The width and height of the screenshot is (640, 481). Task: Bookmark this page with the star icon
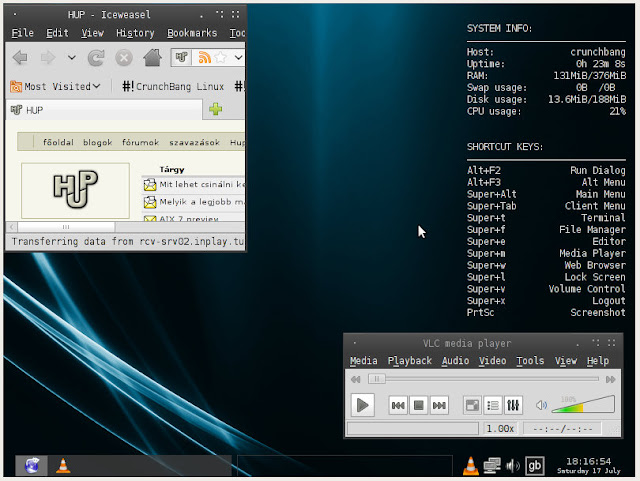[220, 57]
